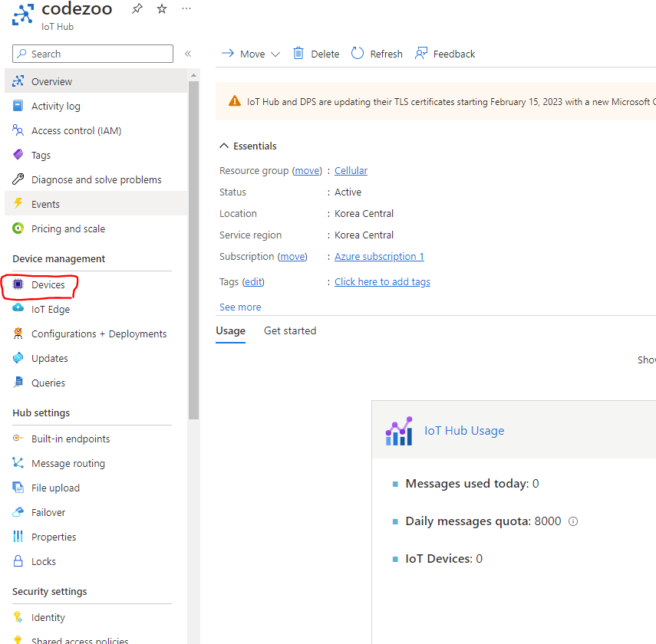The width and height of the screenshot is (656, 644).
Task: Open Identity under Security settings
Action: [96, 617]
